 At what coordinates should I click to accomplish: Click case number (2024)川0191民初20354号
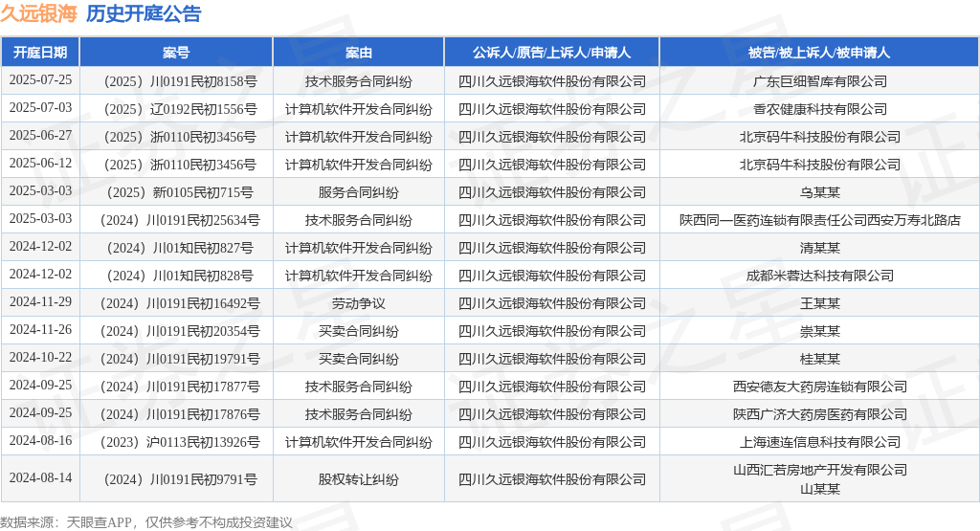pyautogui.click(x=179, y=331)
